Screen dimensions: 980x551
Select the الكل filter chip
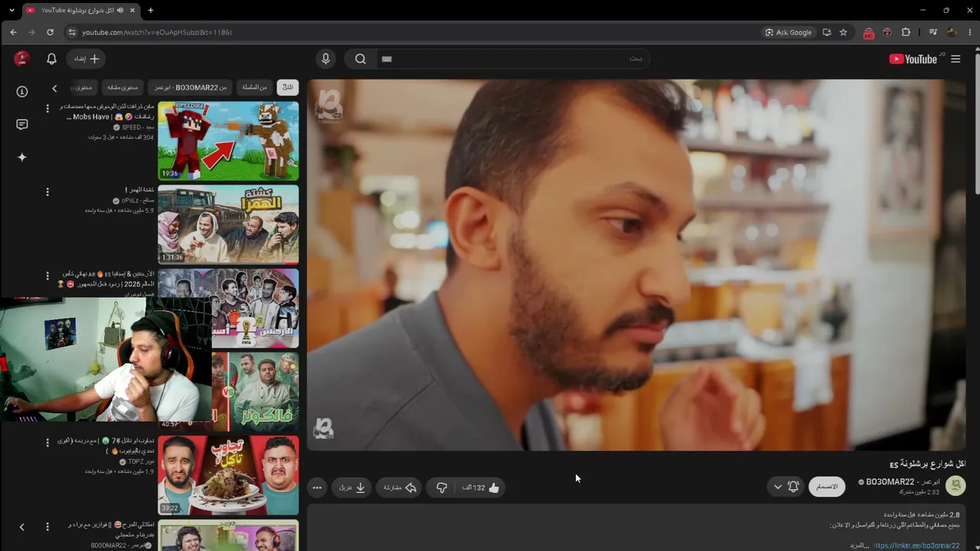[x=288, y=87]
